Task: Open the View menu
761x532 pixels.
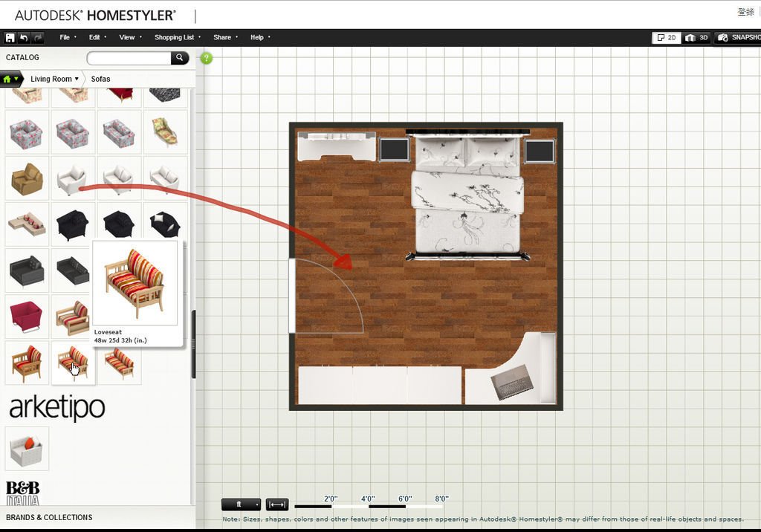Action: pos(130,37)
